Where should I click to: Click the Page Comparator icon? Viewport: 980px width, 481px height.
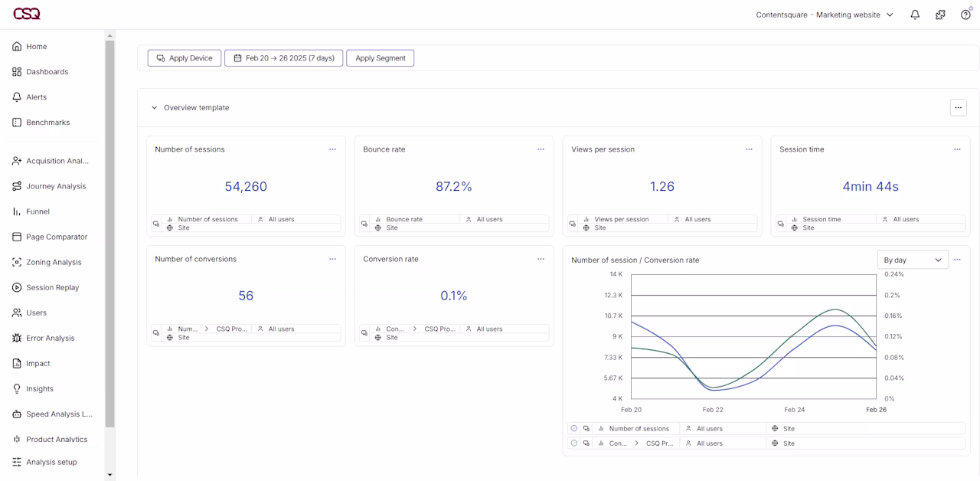17,237
